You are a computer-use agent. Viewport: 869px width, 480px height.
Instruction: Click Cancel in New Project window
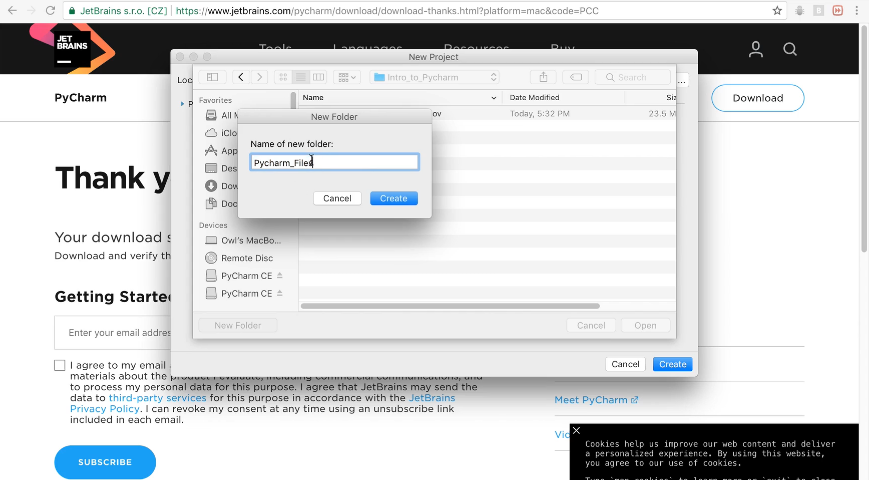625,364
